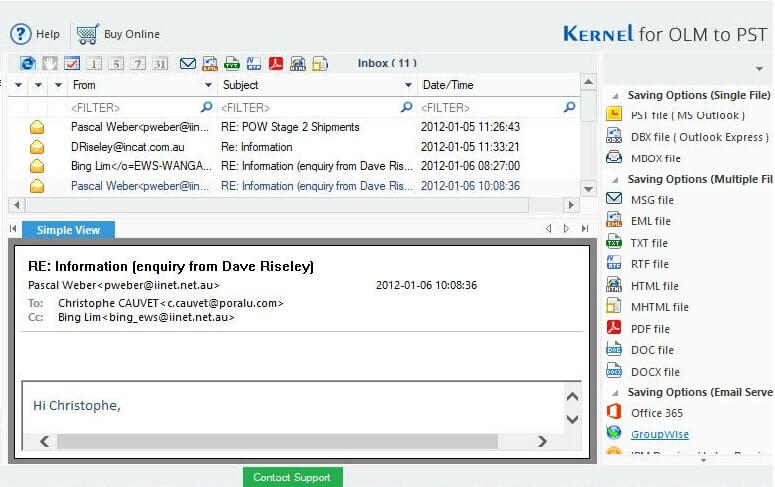Select email dated 2012-01-06 10:08:36 in list
The image size is (775, 487).
tap(294, 186)
